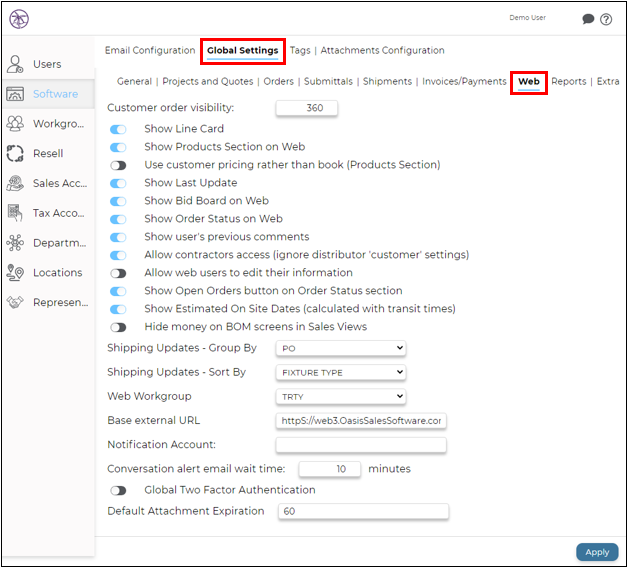Screen dimensions: 630x570
Task: Click the Workgroups sidebar icon
Action: [x=15, y=123]
